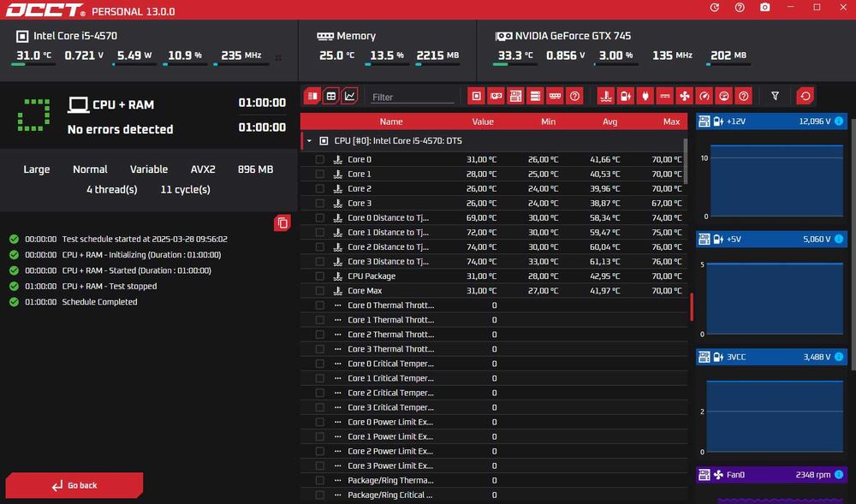The image size is (856, 504).
Task: Open help from the title bar
Action: [740, 8]
